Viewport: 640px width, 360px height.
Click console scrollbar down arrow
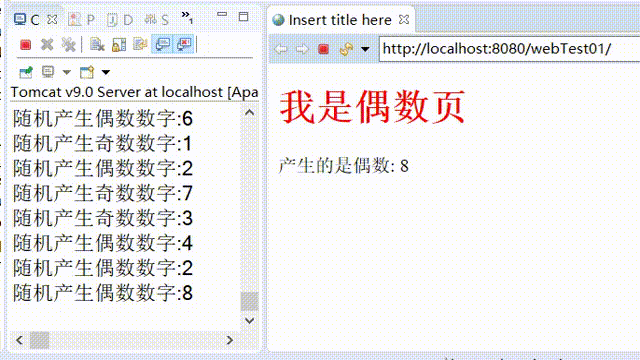[x=249, y=320]
